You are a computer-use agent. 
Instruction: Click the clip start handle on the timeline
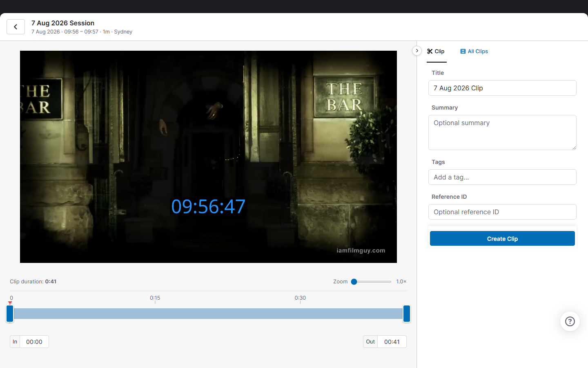point(10,314)
